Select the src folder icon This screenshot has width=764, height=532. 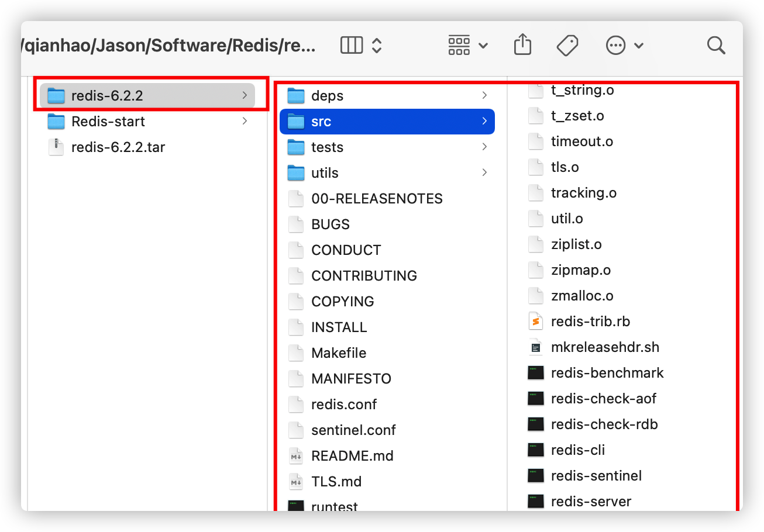pyautogui.click(x=297, y=121)
